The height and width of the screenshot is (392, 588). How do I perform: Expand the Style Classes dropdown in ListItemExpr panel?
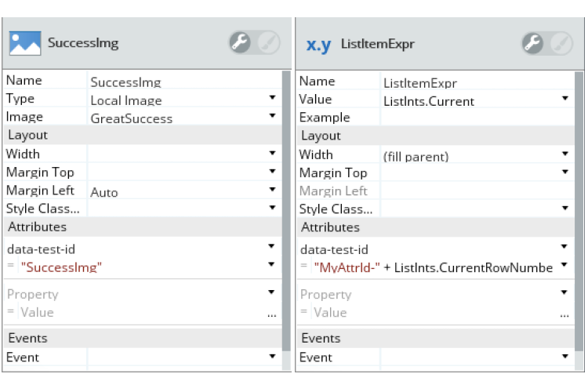tap(565, 209)
